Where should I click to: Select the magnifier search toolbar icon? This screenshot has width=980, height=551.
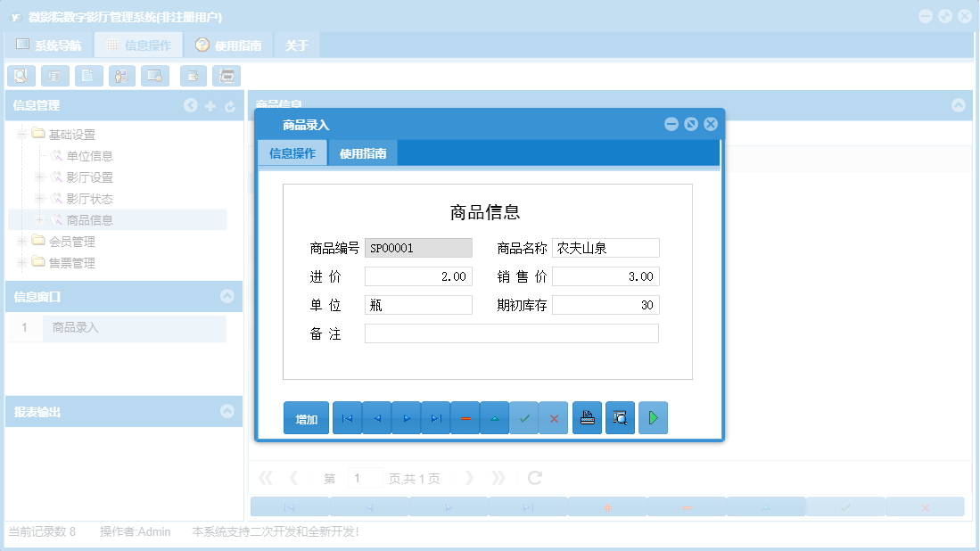[x=21, y=76]
